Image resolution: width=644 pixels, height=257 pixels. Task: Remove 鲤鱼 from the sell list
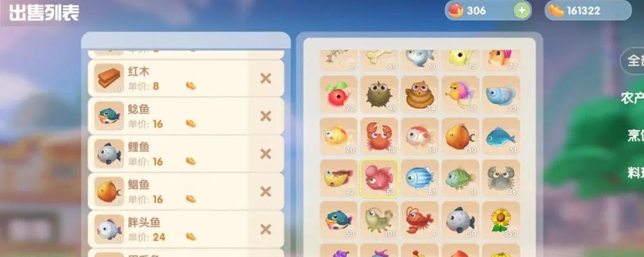[266, 154]
